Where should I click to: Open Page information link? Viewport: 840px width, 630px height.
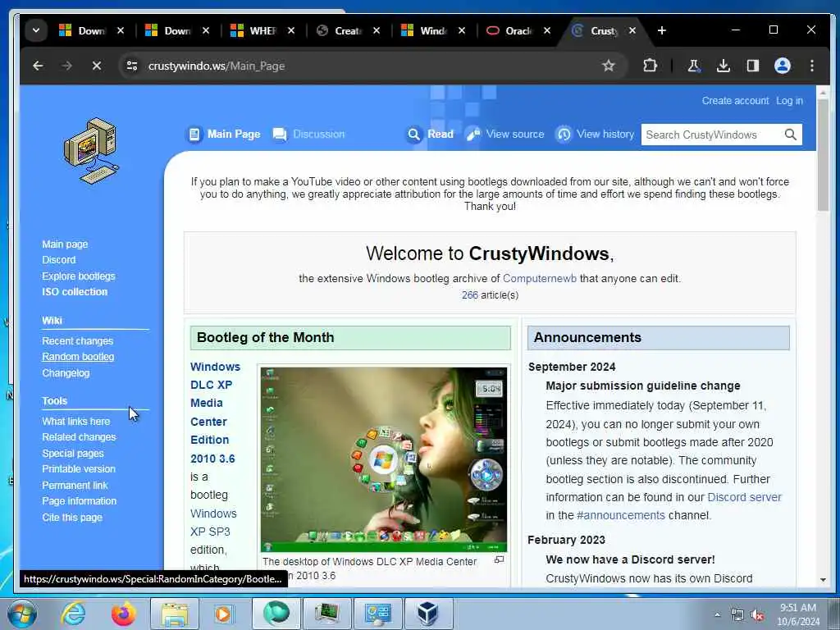tap(80, 501)
